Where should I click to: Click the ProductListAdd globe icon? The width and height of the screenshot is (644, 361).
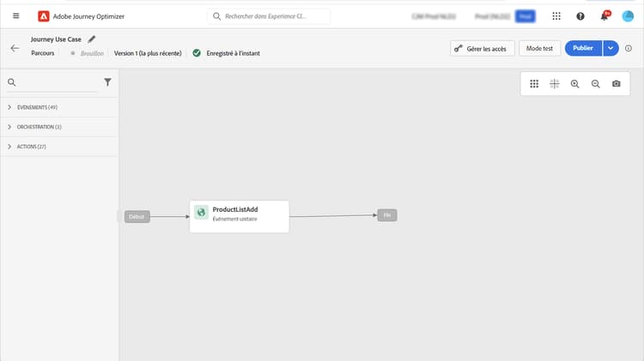pos(201,213)
